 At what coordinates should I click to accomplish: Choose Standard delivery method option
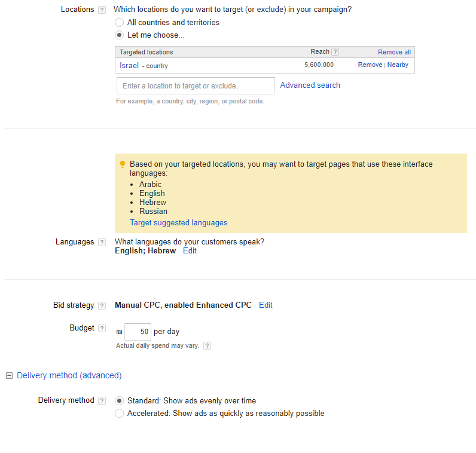pyautogui.click(x=120, y=401)
